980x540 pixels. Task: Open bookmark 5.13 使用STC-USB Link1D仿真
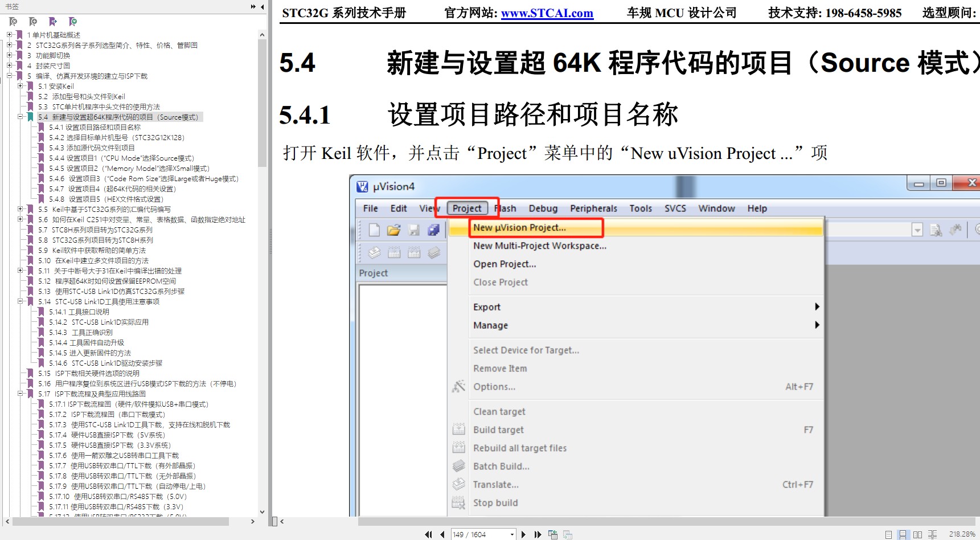pyautogui.click(x=112, y=292)
